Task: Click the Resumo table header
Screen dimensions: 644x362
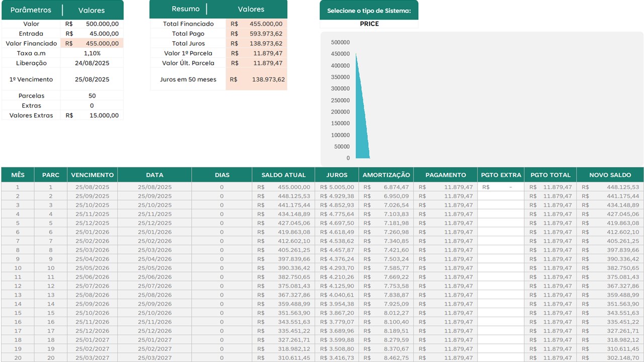Action: tap(185, 9)
